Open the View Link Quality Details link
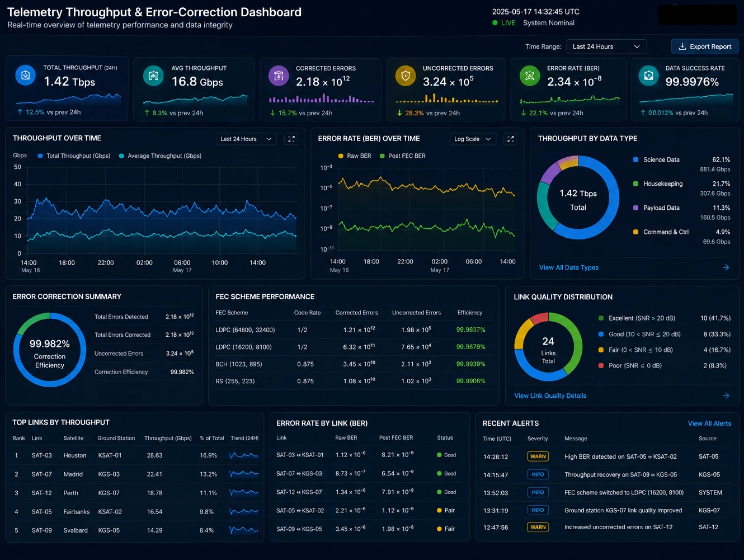The width and height of the screenshot is (744, 560). coord(550,396)
